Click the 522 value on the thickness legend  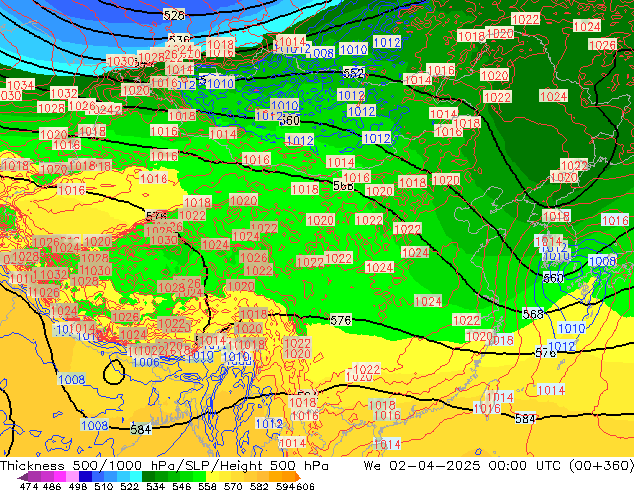point(129,486)
